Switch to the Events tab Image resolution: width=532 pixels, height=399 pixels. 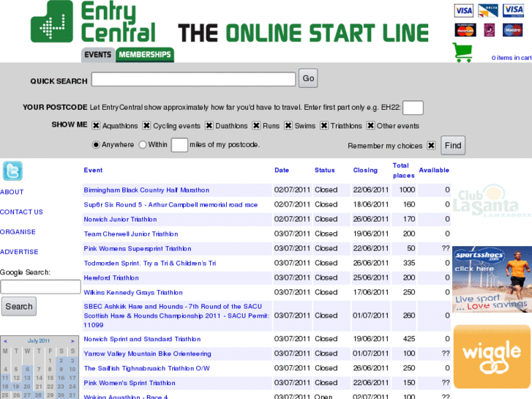pyautogui.click(x=98, y=55)
